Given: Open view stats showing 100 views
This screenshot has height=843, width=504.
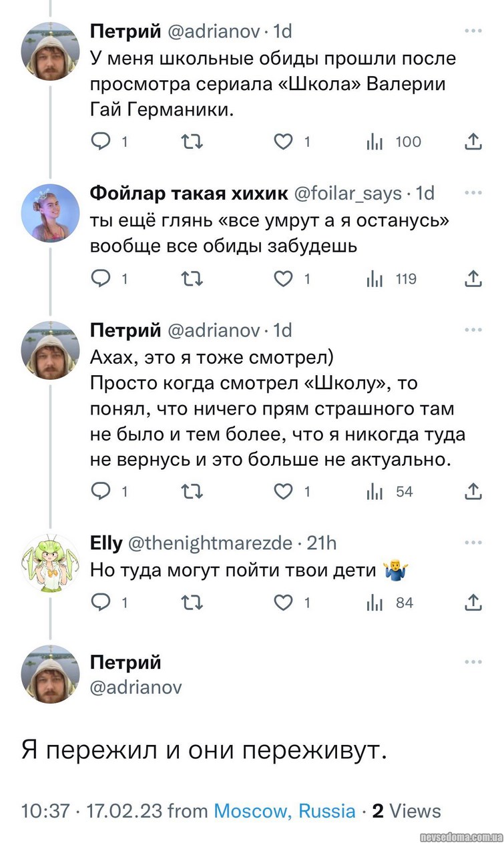Looking at the screenshot, I should [393, 141].
